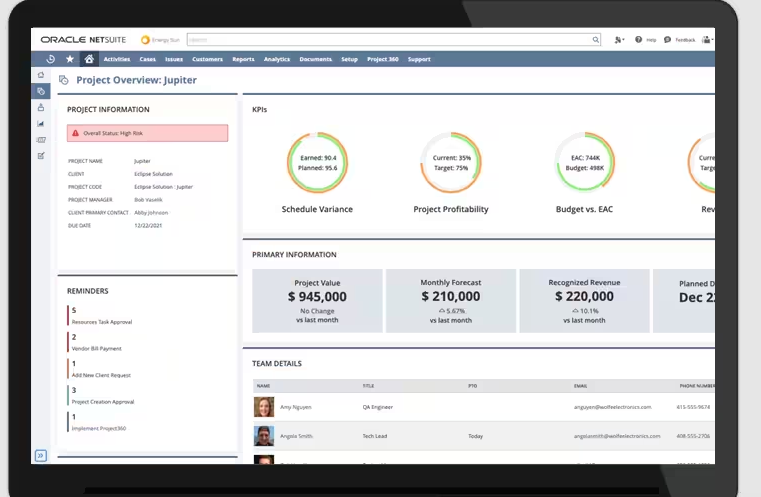Viewport: 761px width, 497px height.
Task: Click the Energy Sun company logo
Action: [160, 40]
